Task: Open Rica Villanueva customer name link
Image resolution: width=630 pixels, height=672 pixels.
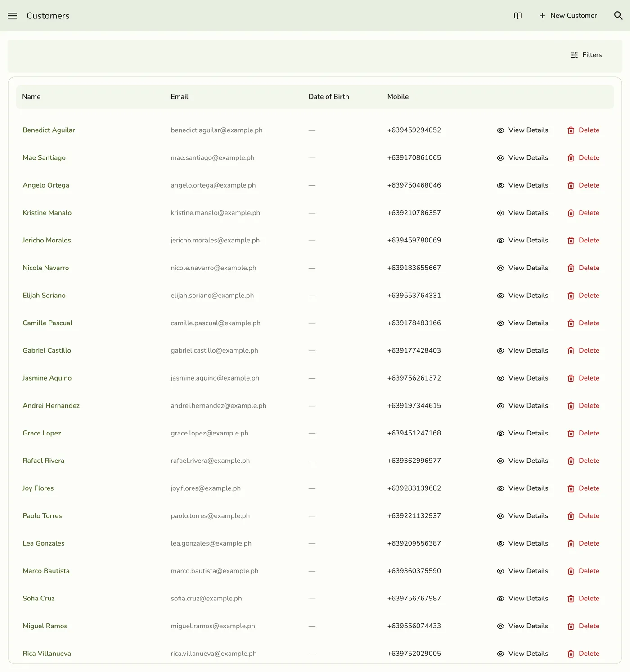Action: (47, 653)
